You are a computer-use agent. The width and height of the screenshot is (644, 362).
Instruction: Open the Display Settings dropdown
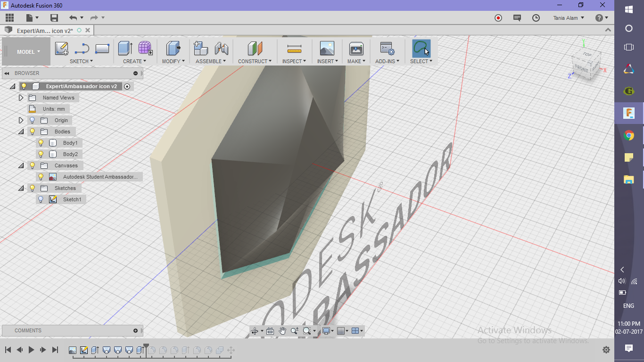328,331
